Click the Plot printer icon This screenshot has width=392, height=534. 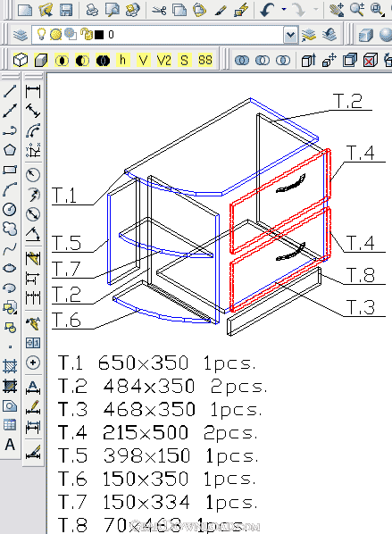pyautogui.click(x=92, y=10)
